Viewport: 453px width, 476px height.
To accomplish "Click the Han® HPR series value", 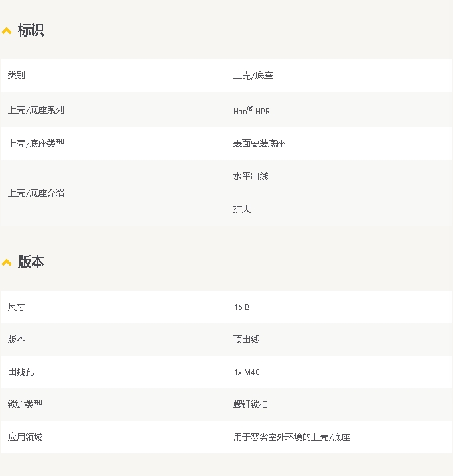I will click(x=251, y=111).
